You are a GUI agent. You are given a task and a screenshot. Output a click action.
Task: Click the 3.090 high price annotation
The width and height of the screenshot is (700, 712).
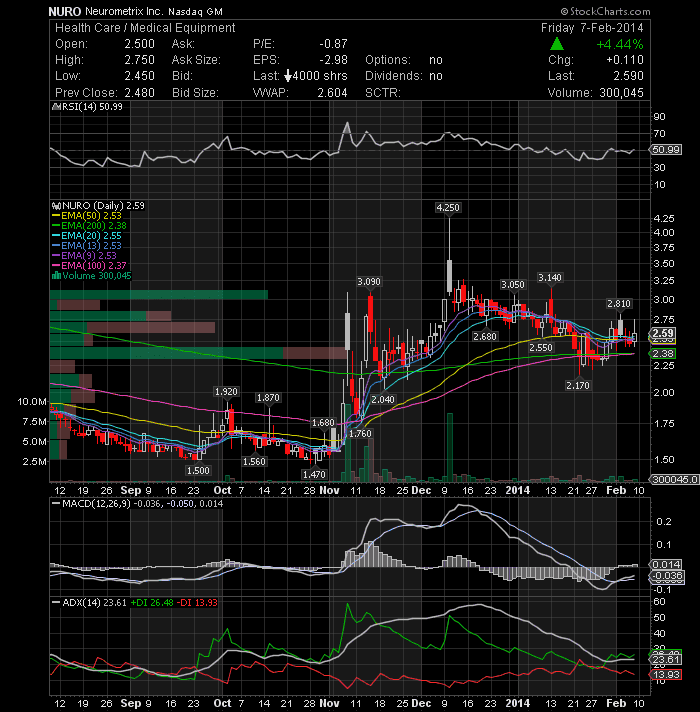(369, 282)
